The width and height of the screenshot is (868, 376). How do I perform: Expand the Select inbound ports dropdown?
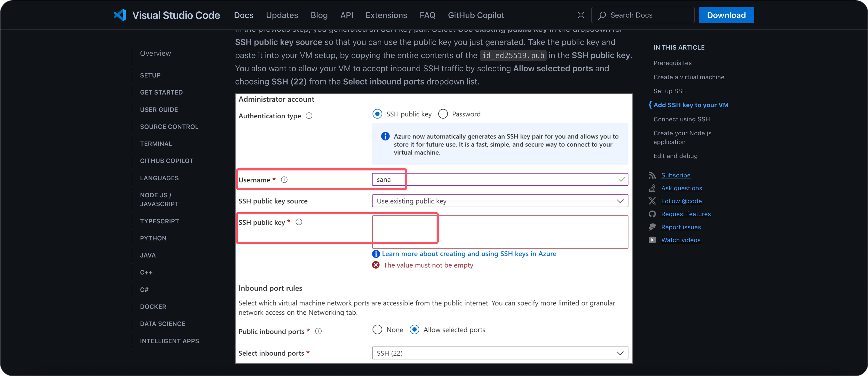point(621,353)
